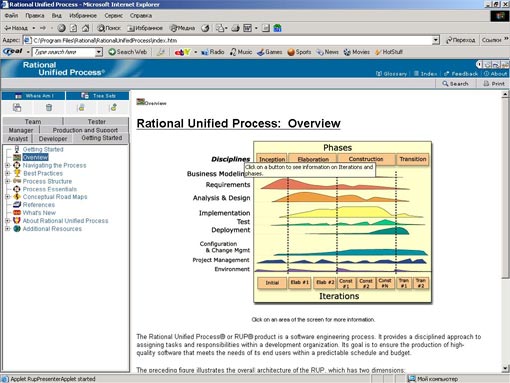Screen dimensions: 510x383
Task: Switch to the Developer tab
Action: click(x=53, y=139)
